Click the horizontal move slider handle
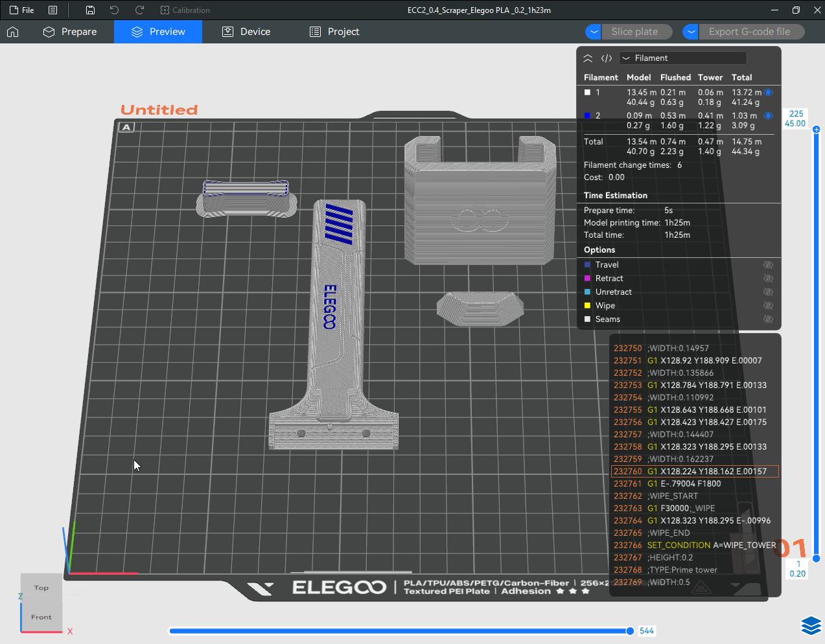The height and width of the screenshot is (644, 825). 630,631
